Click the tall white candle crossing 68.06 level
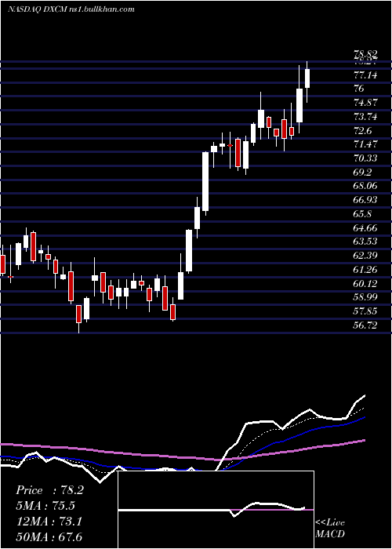392x549 pixels. pyautogui.click(x=205, y=181)
